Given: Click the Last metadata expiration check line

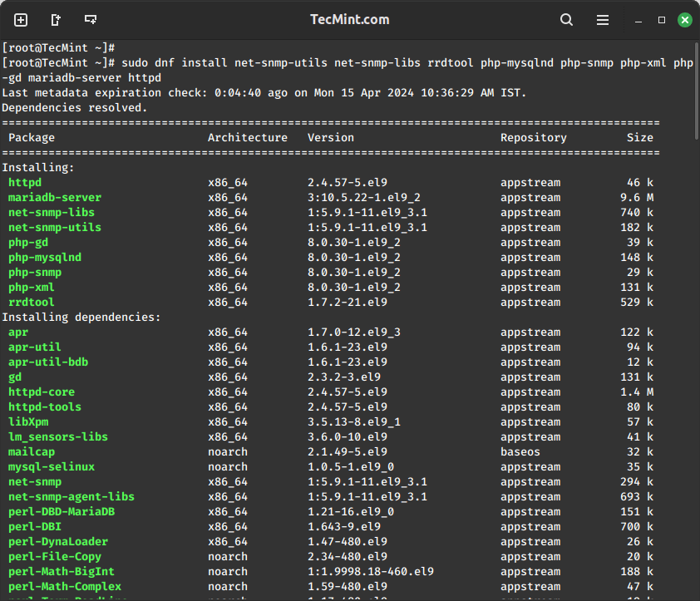Looking at the screenshot, I should 264,93.
